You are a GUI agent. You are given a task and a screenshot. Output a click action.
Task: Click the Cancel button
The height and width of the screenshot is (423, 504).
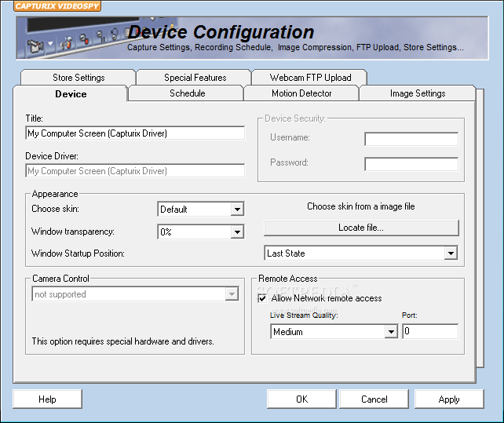(374, 399)
